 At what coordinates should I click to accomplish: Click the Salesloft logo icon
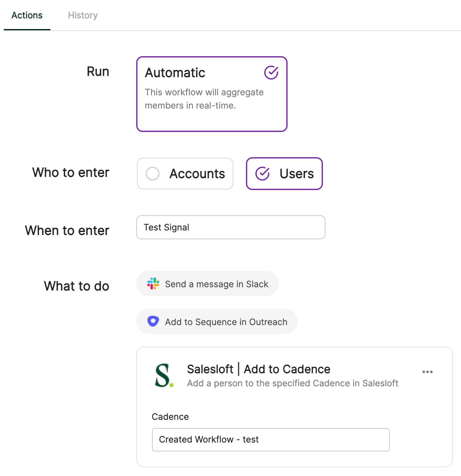click(x=164, y=375)
